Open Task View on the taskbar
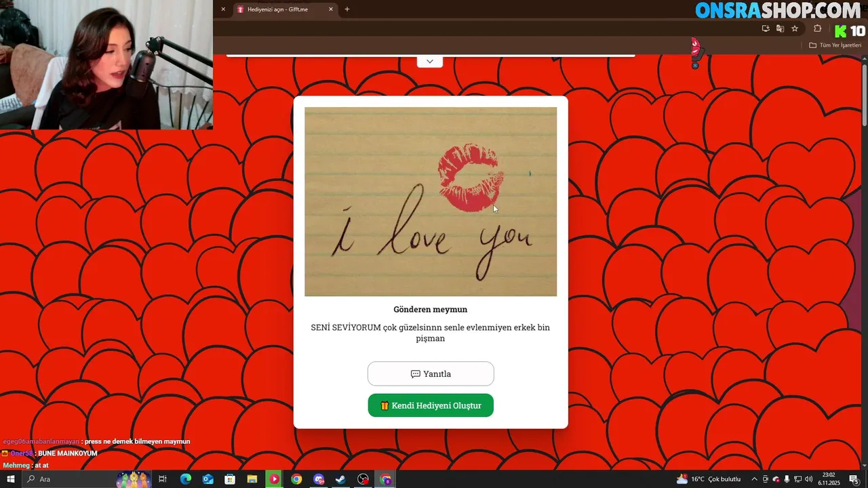 (x=163, y=479)
